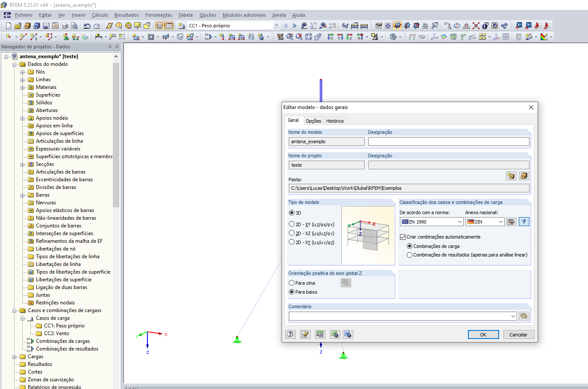Open units and decimals 0.00 icon
588x389 pixels.
[320, 334]
